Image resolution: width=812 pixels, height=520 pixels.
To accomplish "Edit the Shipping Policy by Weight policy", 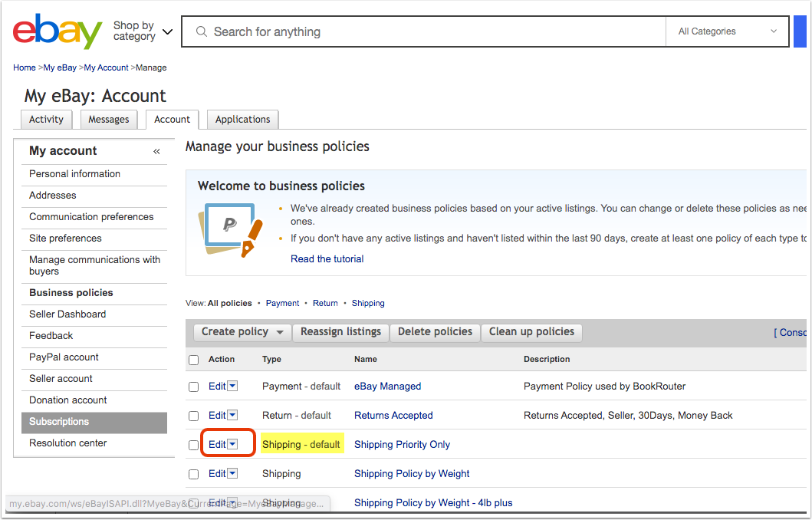I will pos(217,473).
